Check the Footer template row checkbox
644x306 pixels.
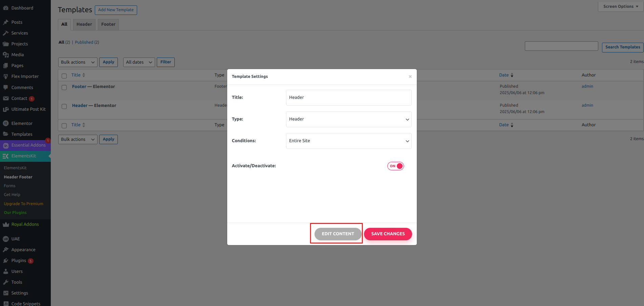pyautogui.click(x=64, y=88)
